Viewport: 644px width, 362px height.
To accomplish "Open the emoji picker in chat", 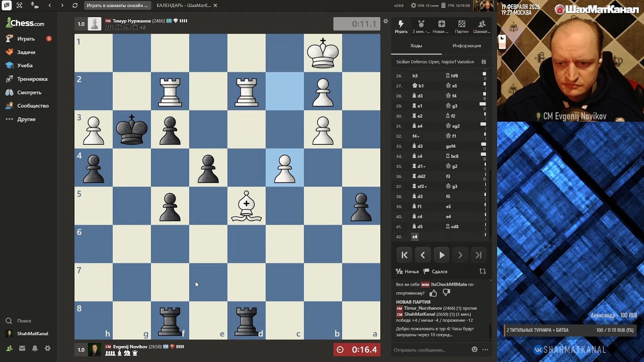I will tap(474, 349).
